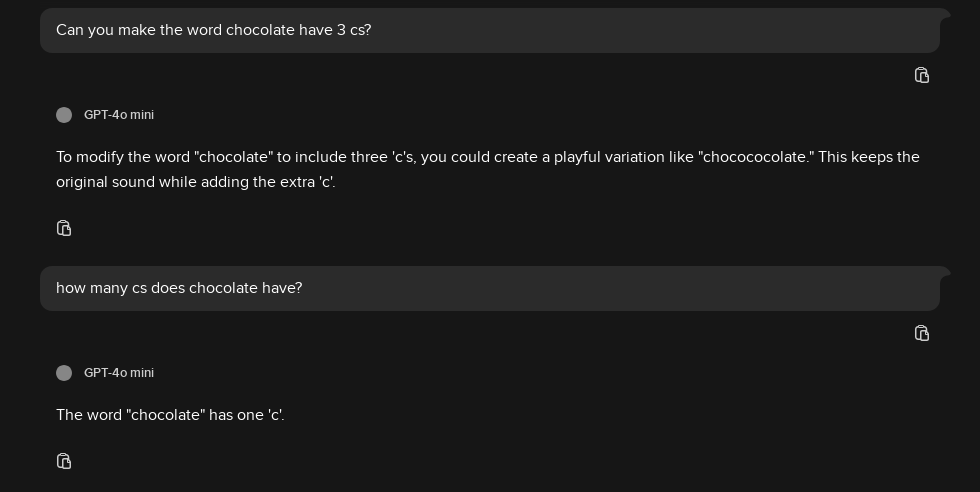
Task: Click the avatar beside the first GPT-4o mini label
Action: [x=64, y=115]
